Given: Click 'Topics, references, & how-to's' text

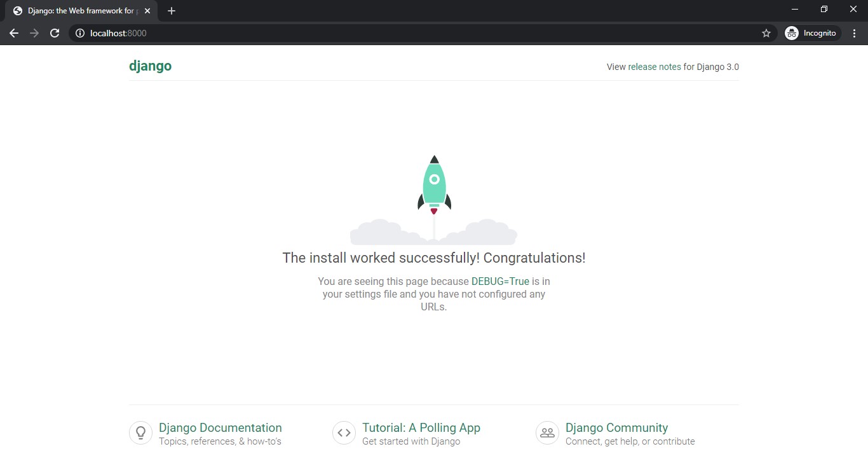Looking at the screenshot, I should pos(220,441).
